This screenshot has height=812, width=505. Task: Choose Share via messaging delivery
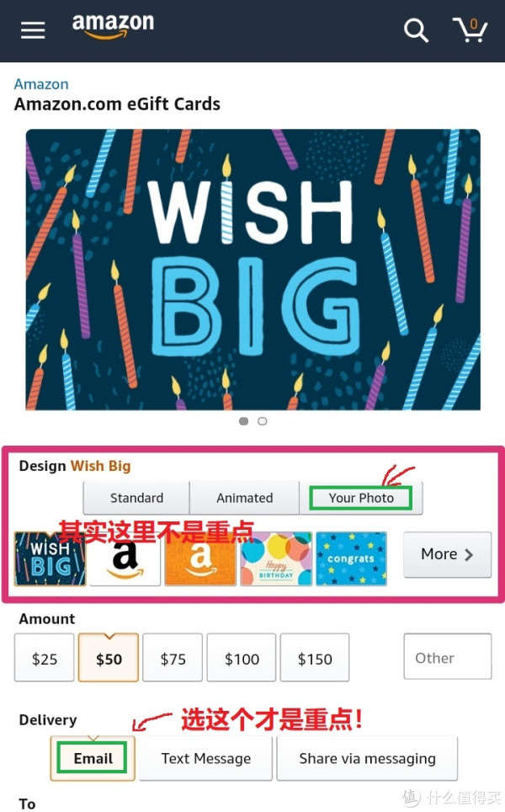tap(367, 758)
